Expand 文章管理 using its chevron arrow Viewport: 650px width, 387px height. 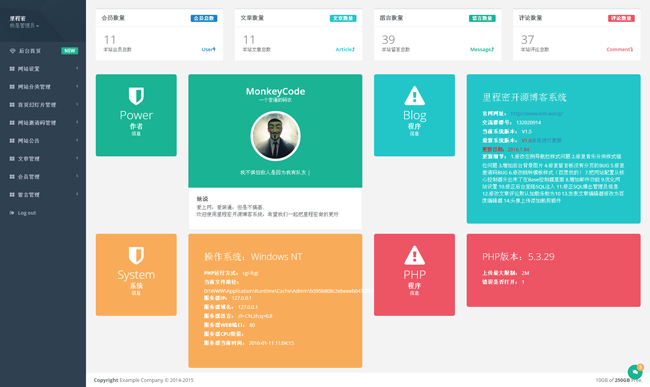pyautogui.click(x=77, y=158)
